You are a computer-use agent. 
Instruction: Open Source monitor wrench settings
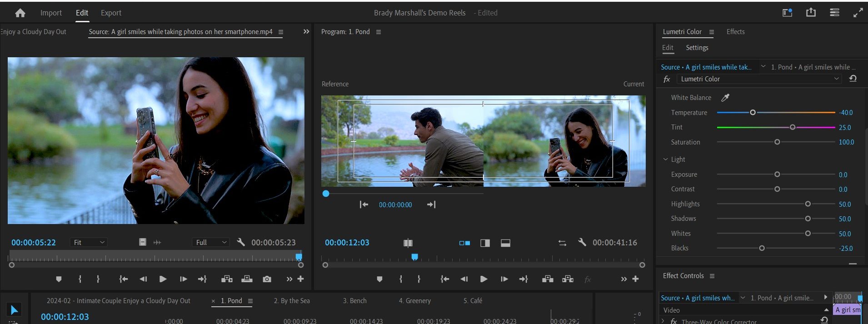point(241,242)
